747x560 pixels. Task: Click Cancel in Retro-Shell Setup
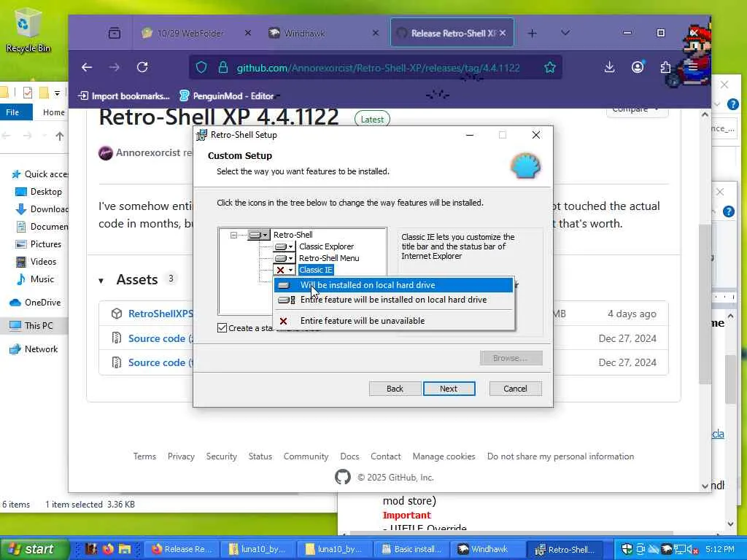[x=515, y=389]
